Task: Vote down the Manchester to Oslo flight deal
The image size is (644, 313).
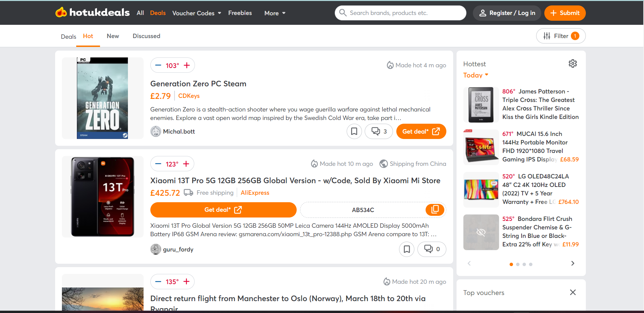Action: [158, 282]
